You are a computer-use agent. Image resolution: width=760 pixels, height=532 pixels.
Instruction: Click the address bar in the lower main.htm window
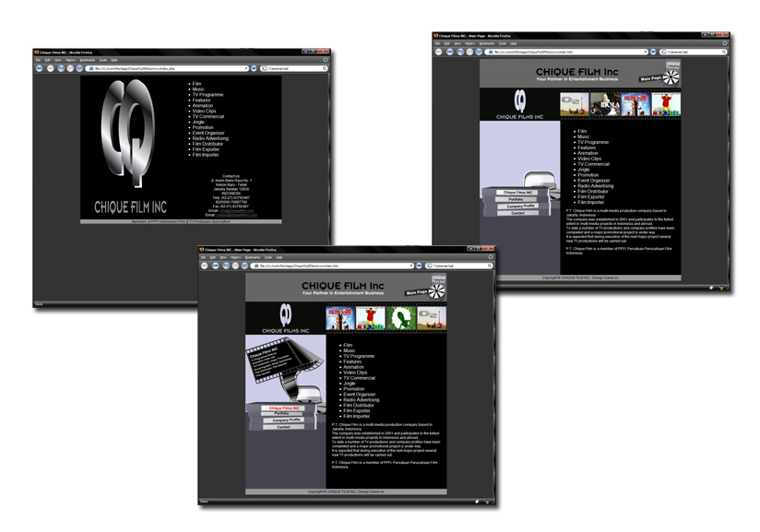tap(332, 266)
